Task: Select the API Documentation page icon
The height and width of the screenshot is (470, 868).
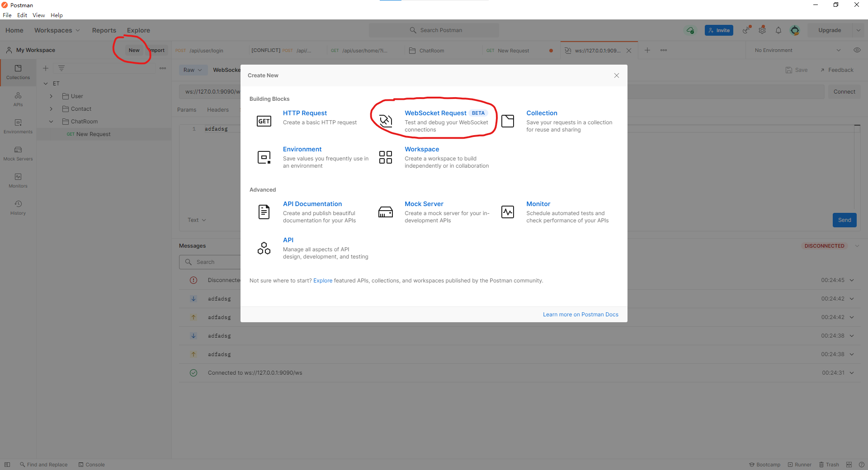Action: point(264,211)
